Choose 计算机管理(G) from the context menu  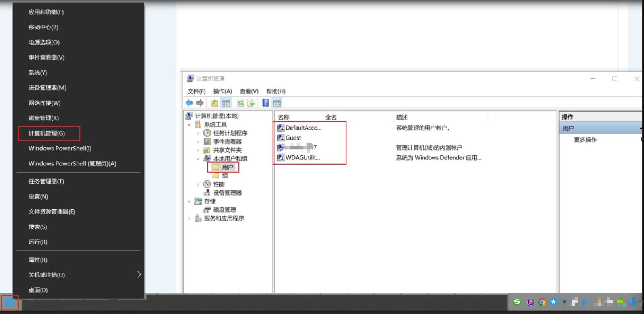pos(46,133)
